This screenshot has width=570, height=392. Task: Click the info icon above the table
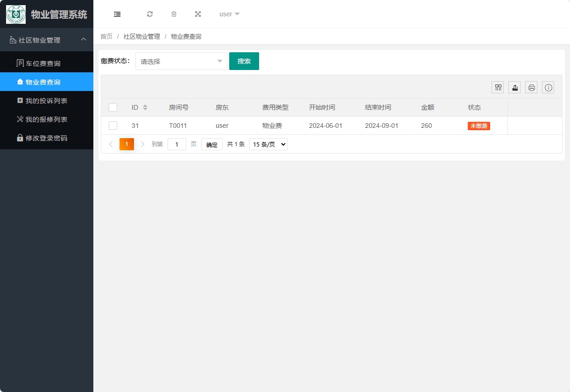pos(548,87)
